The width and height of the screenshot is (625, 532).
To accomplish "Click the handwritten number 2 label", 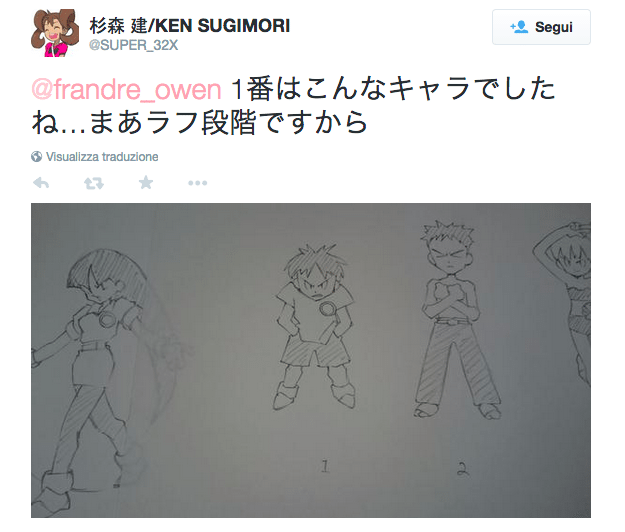I will [x=462, y=469].
